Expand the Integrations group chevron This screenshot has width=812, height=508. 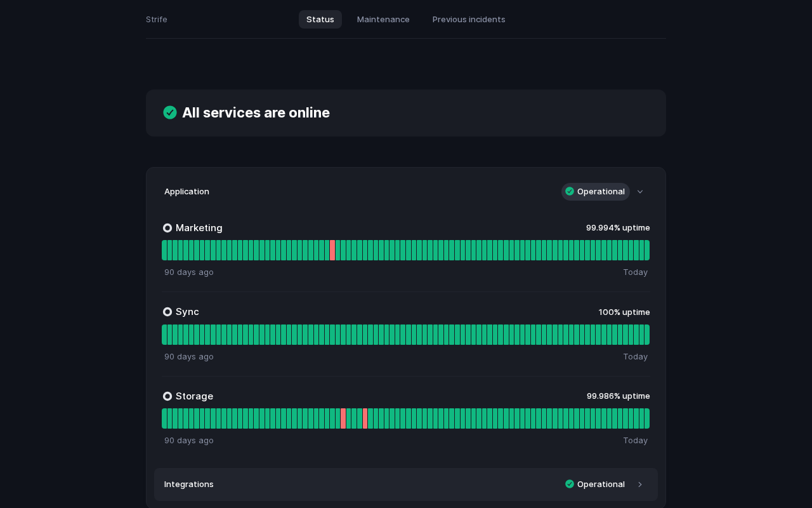tap(640, 485)
